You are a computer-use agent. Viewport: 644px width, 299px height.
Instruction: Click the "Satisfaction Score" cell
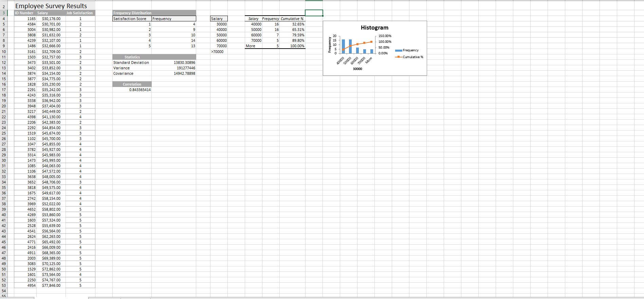pos(132,19)
